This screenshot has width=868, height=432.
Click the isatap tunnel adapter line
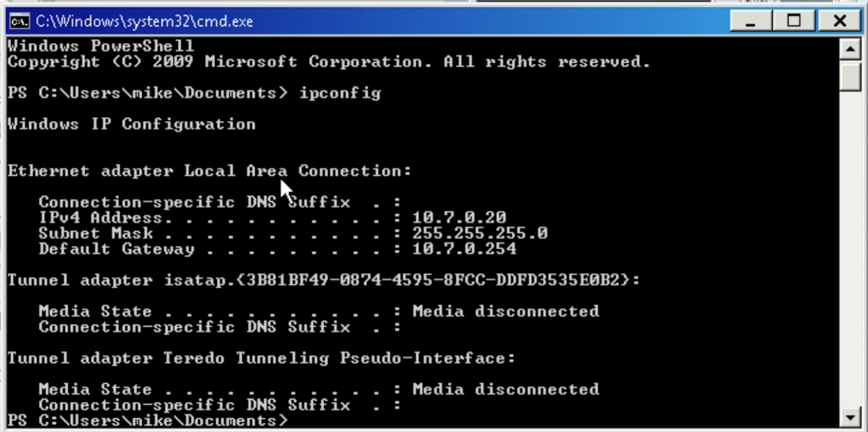(324, 280)
